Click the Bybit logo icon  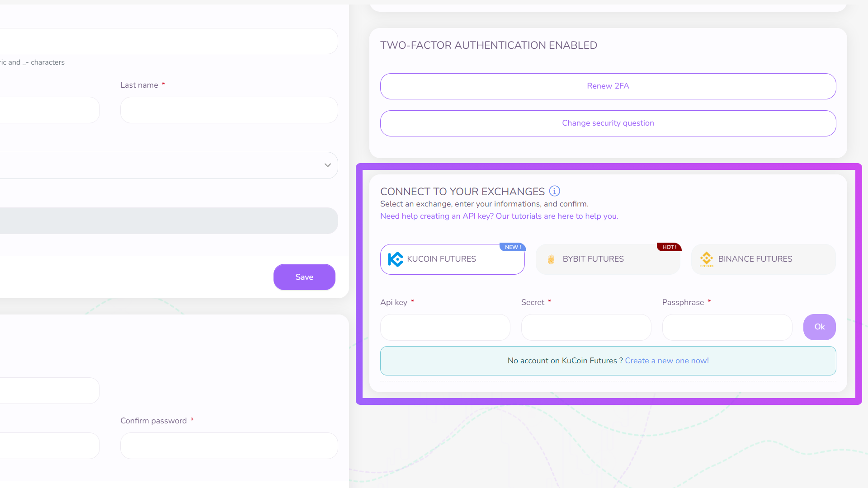(x=551, y=259)
